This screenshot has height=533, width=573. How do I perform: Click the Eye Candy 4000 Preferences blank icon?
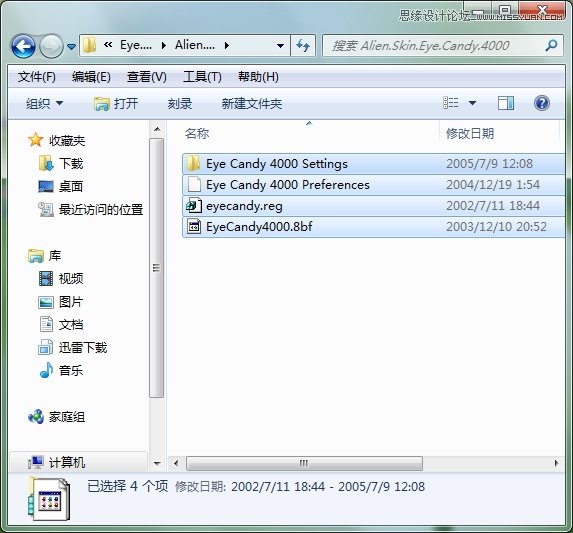(194, 184)
